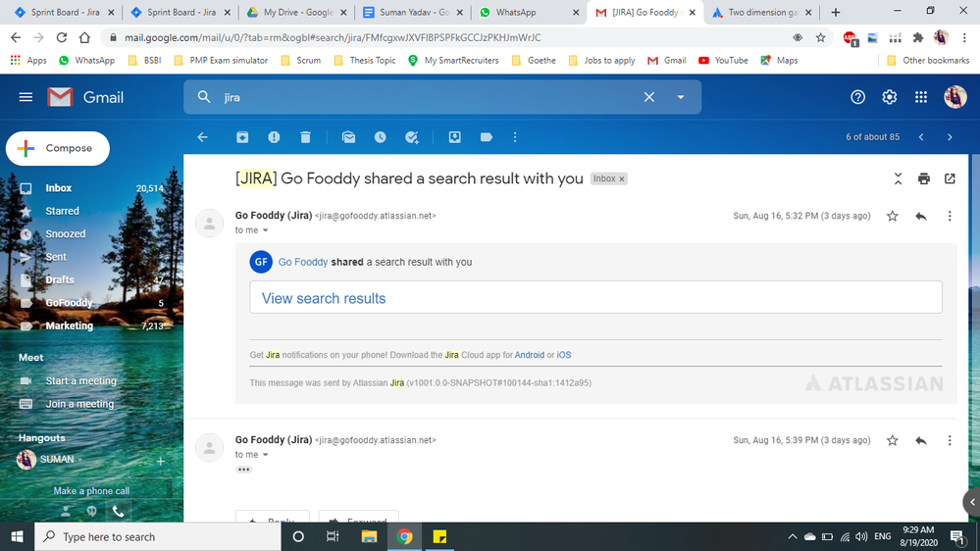Show trimmed content of second message
This screenshot has width=980, height=551.
(x=243, y=470)
